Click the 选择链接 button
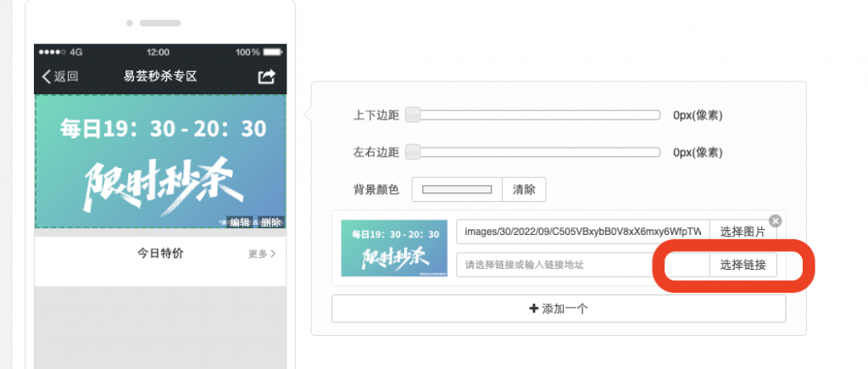Screen dimensions: 868x369 click(743, 265)
